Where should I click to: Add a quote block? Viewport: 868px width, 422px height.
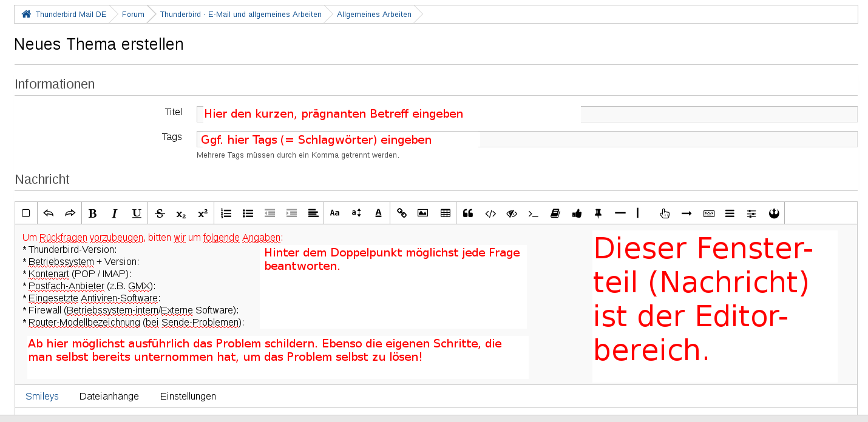coord(467,213)
